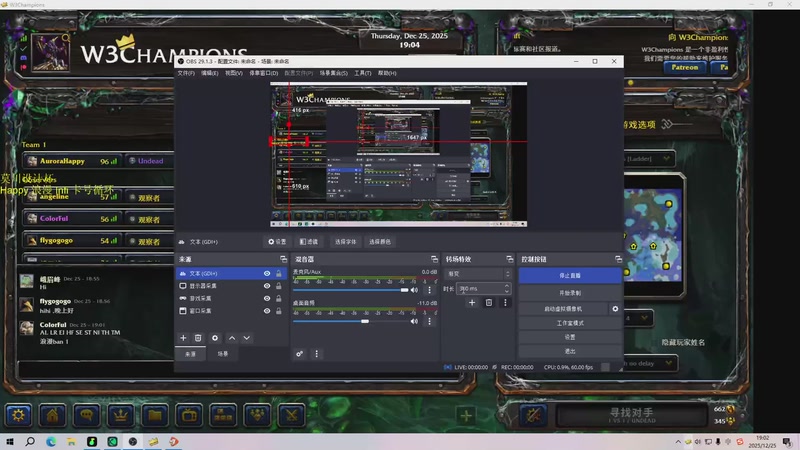Screen dimensions: 800x450
Task: Click the green plus party button
Action: [x=466, y=416]
